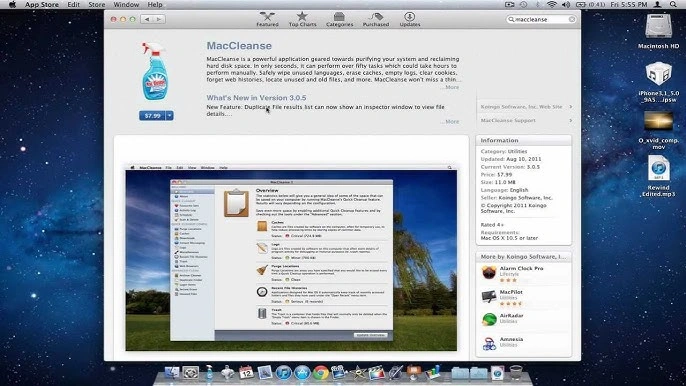This screenshot has width=686, height=386.
Task: Open iMovie star icon in the Dock
Action: click(x=358, y=372)
